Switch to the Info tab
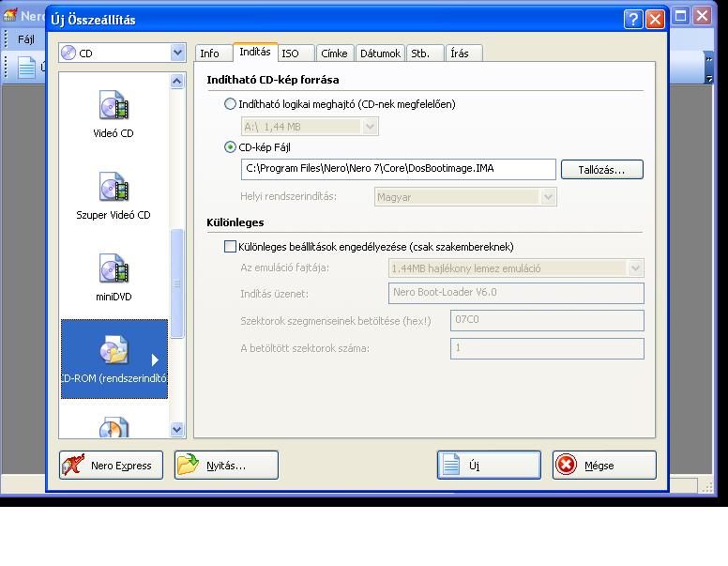 coord(213,54)
